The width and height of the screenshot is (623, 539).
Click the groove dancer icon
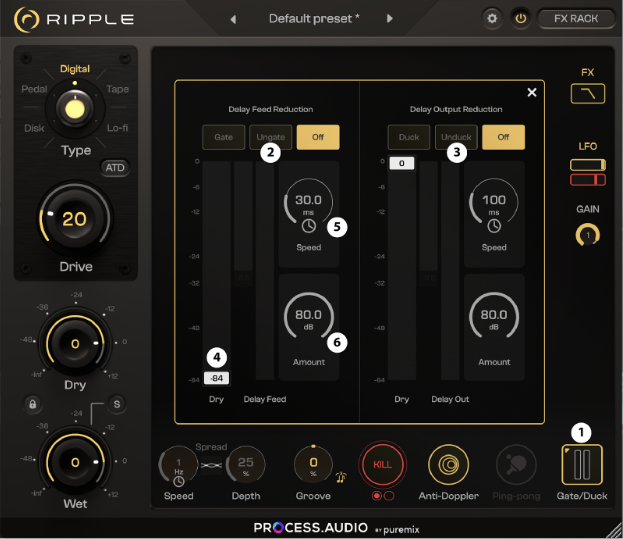pos(341,477)
